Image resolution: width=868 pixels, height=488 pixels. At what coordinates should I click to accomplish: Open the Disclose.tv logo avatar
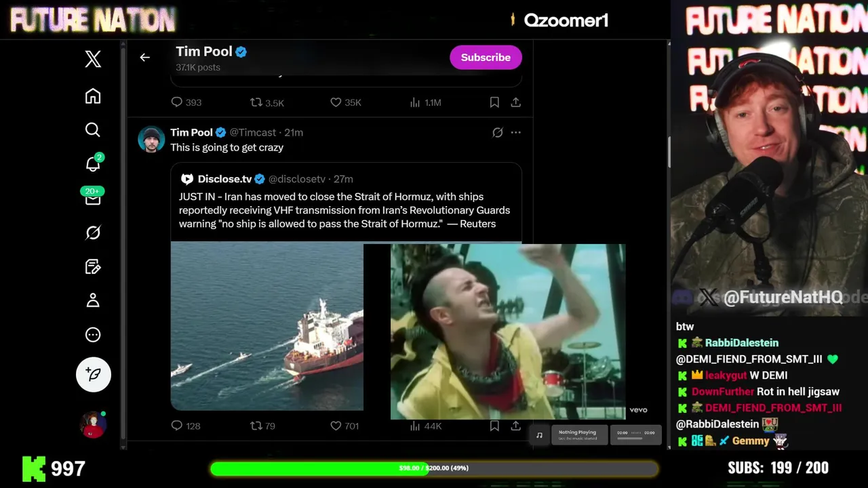pyautogui.click(x=186, y=179)
